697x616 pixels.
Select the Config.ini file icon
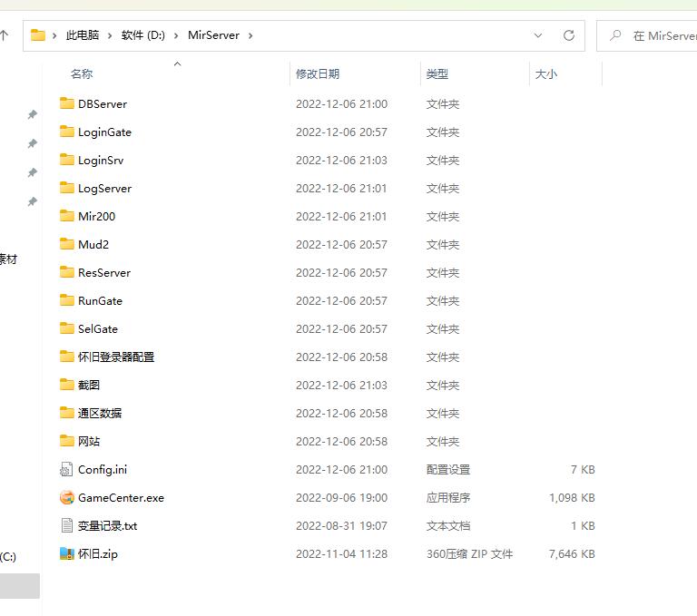point(66,469)
